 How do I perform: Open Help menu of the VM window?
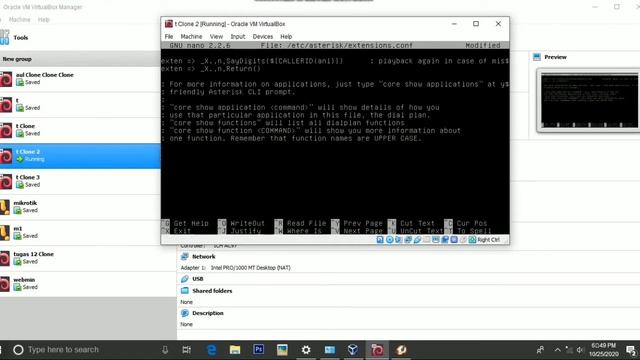tap(286, 36)
